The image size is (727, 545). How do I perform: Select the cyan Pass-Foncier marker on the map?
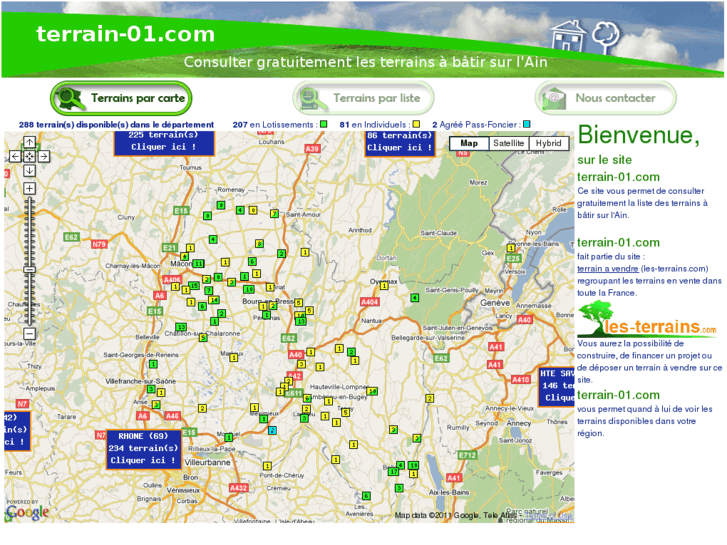(272, 430)
